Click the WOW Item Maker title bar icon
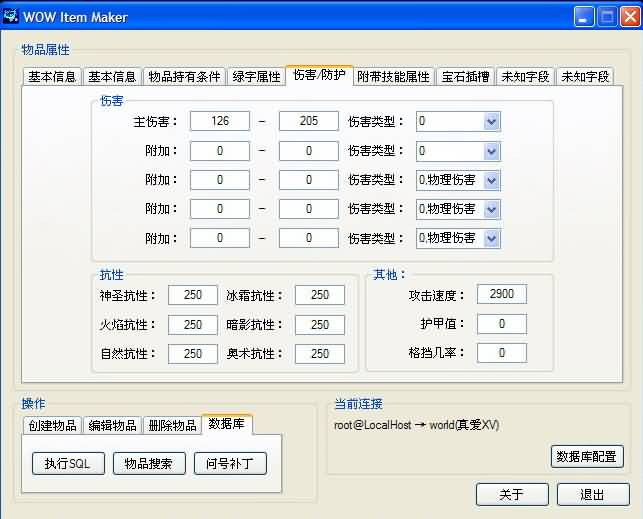Viewport: 643px width, 519px height. [x=10, y=16]
